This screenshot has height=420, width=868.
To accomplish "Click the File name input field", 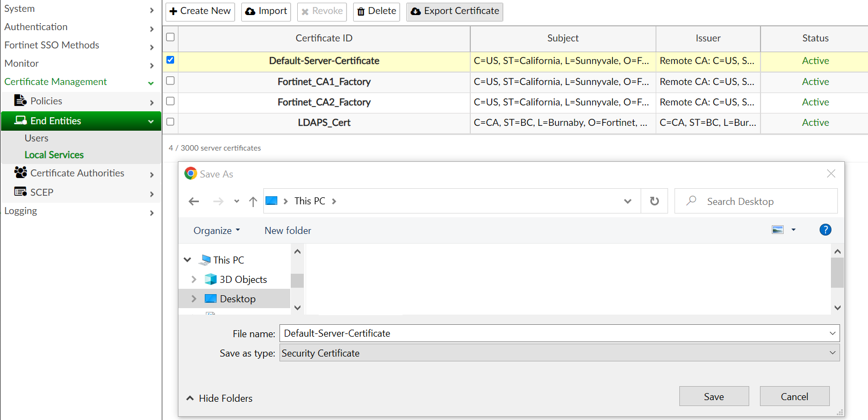I will click(559, 333).
